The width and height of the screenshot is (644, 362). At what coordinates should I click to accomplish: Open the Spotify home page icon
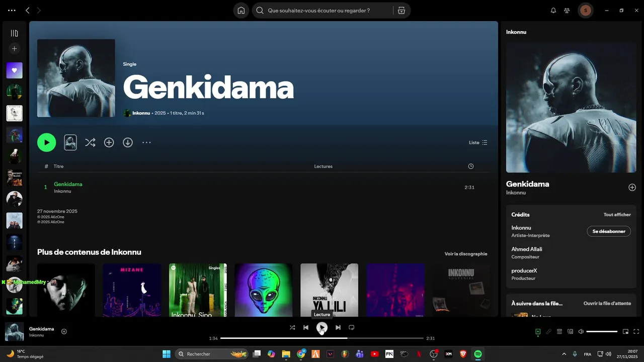coord(242,11)
